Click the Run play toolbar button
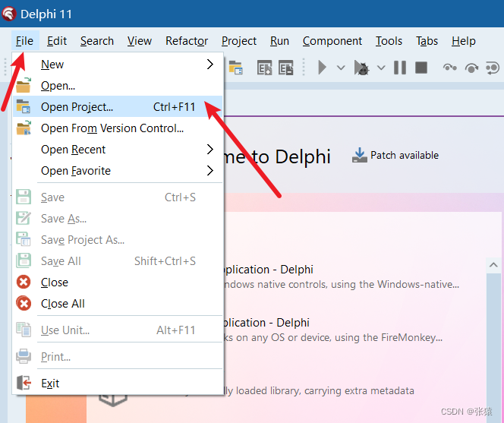This screenshot has width=504, height=423. 323,68
